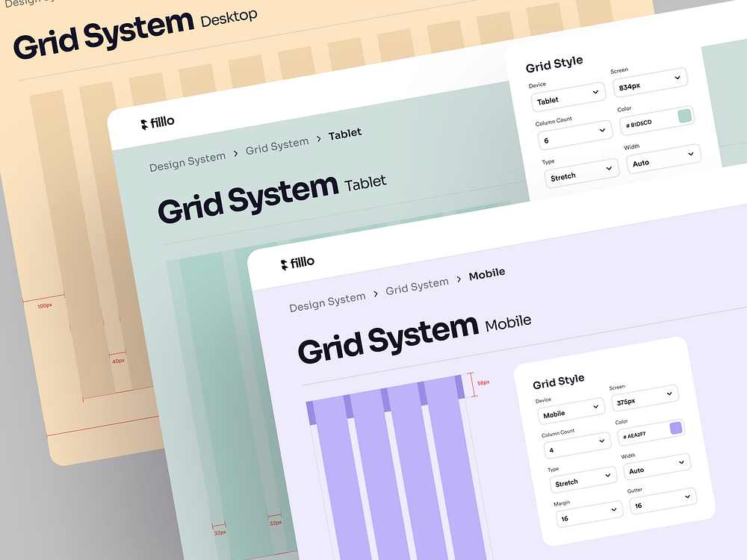Select the Mobile breadcrumb item
The height and width of the screenshot is (560, 747).
tap(486, 273)
